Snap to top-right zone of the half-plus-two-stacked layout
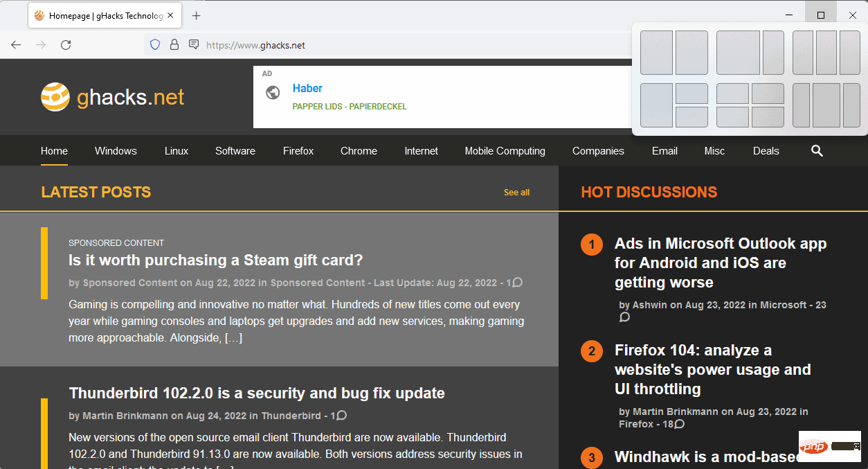The width and height of the screenshot is (868, 469). (x=691, y=94)
